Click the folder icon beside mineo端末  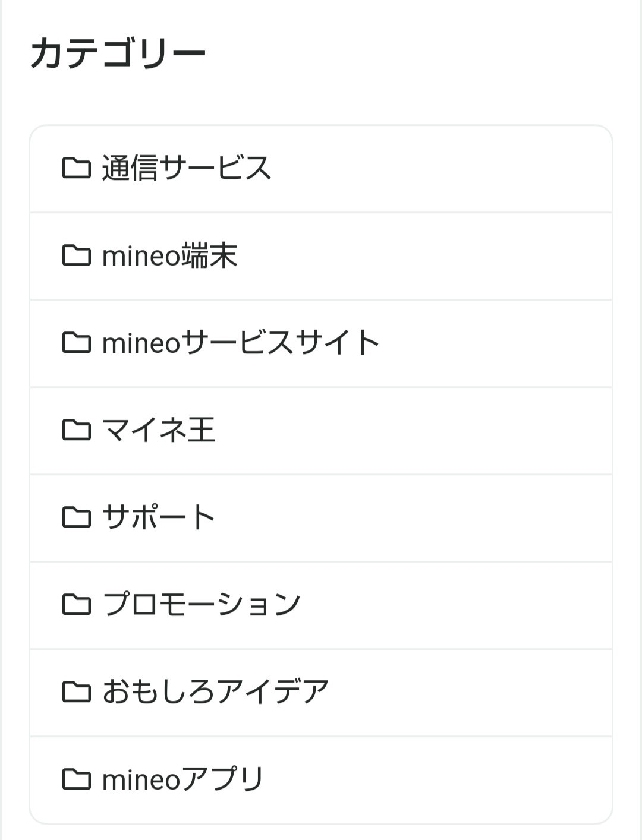tap(76, 255)
